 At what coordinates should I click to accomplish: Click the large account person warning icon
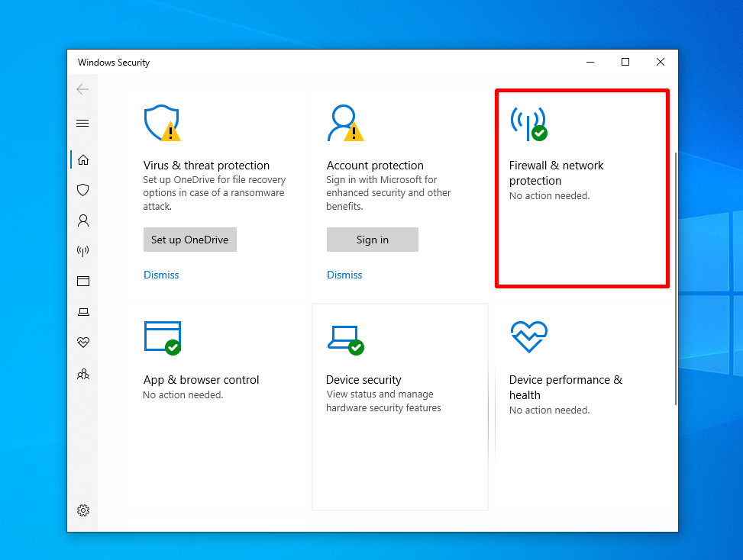pos(345,123)
